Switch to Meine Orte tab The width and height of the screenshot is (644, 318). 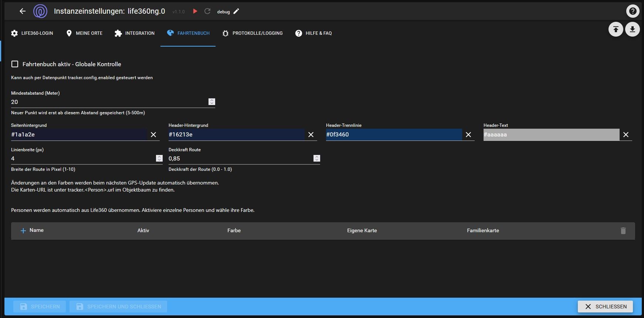[84, 33]
